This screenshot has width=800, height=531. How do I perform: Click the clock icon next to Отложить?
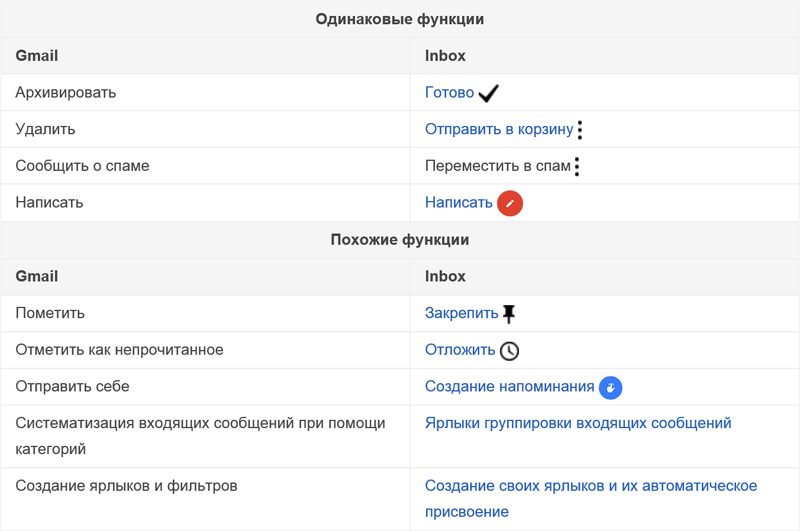[509, 351]
